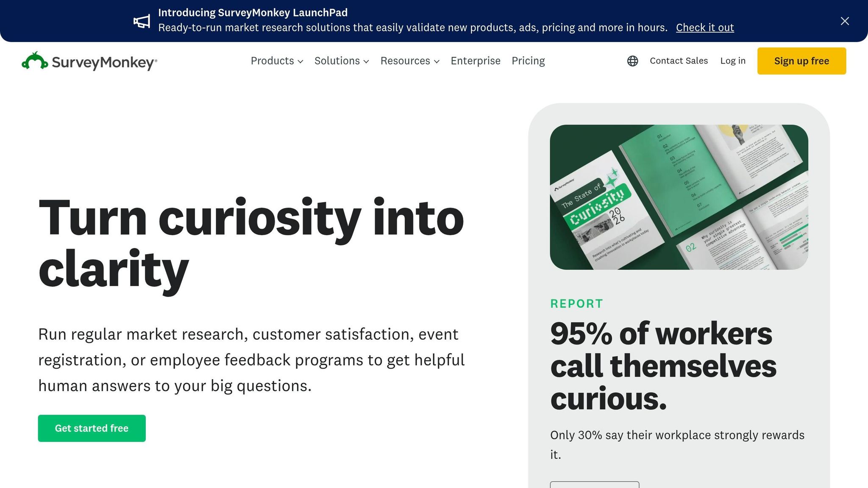
Task: Expand the Solutions menu
Action: (342, 61)
